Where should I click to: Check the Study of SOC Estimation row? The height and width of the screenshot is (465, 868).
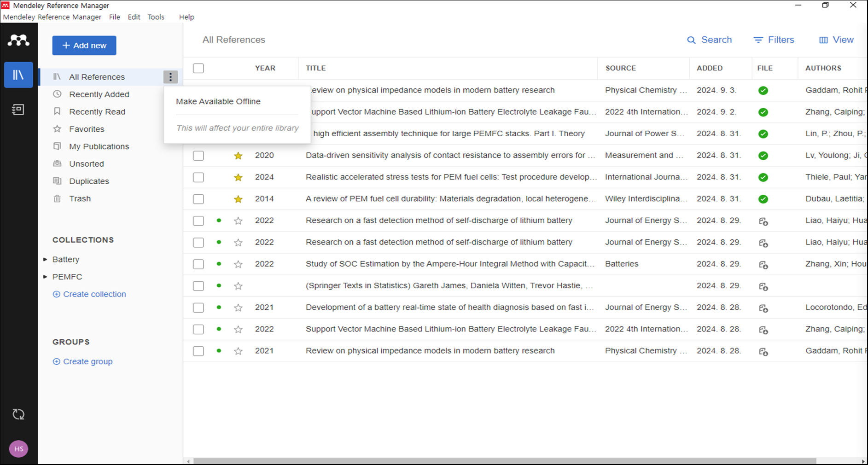point(198,264)
